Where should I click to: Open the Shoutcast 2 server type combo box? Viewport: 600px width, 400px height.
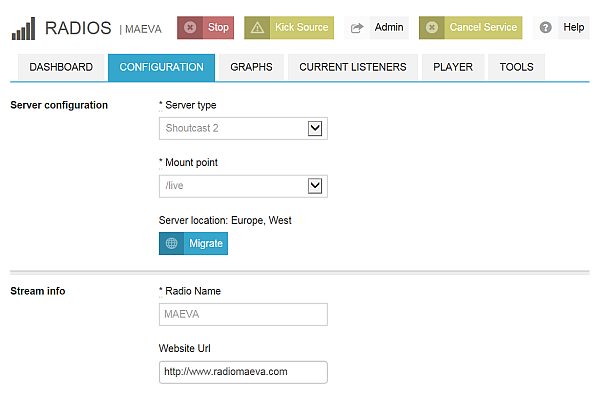click(x=243, y=128)
